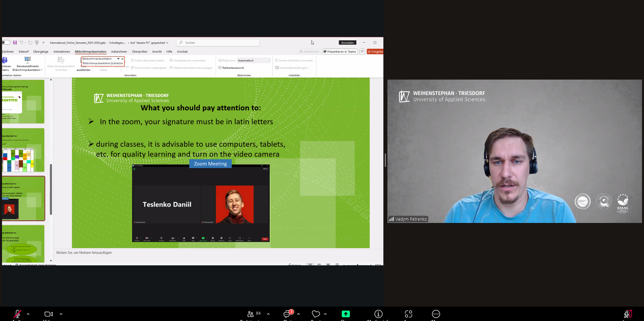Viewport: 644px width, 321px height.
Task: Start video with the camera icon
Action: coord(49,314)
